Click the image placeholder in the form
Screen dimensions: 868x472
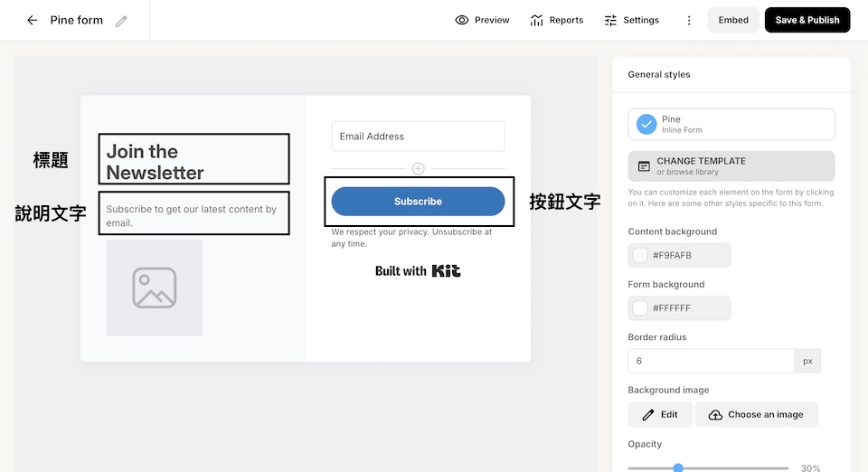pyautogui.click(x=154, y=288)
